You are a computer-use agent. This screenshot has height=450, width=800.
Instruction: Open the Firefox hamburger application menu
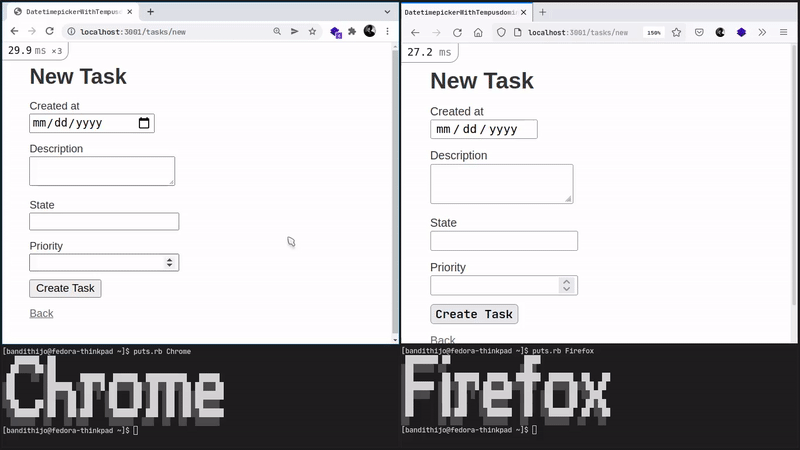tap(784, 32)
